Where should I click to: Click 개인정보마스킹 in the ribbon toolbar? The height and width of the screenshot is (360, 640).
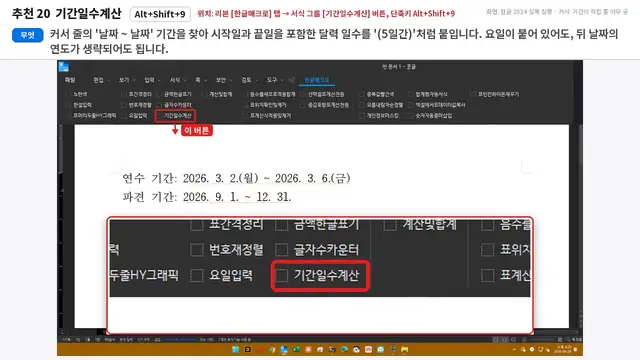(x=379, y=116)
